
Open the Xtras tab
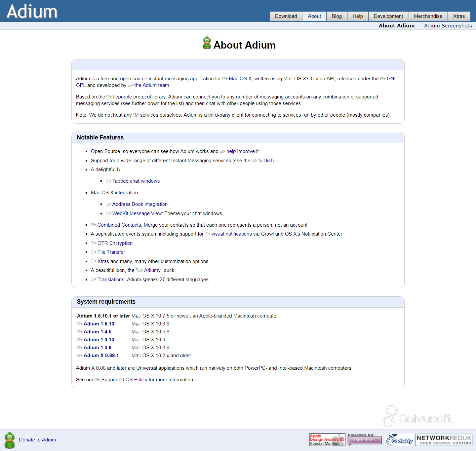(x=459, y=16)
